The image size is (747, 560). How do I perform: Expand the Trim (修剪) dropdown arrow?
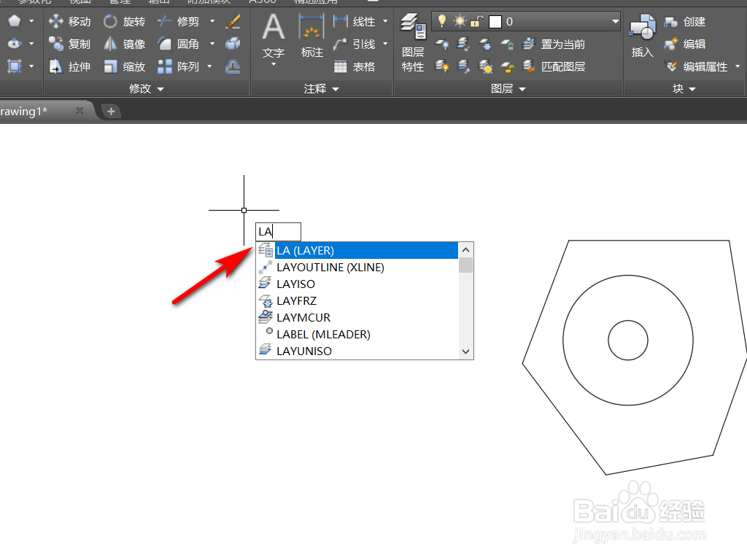point(212,21)
